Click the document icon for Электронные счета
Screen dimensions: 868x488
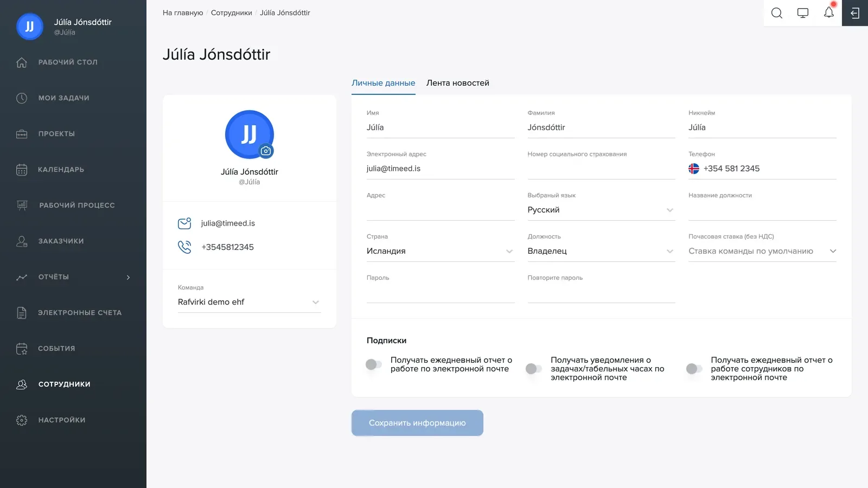pyautogui.click(x=22, y=313)
